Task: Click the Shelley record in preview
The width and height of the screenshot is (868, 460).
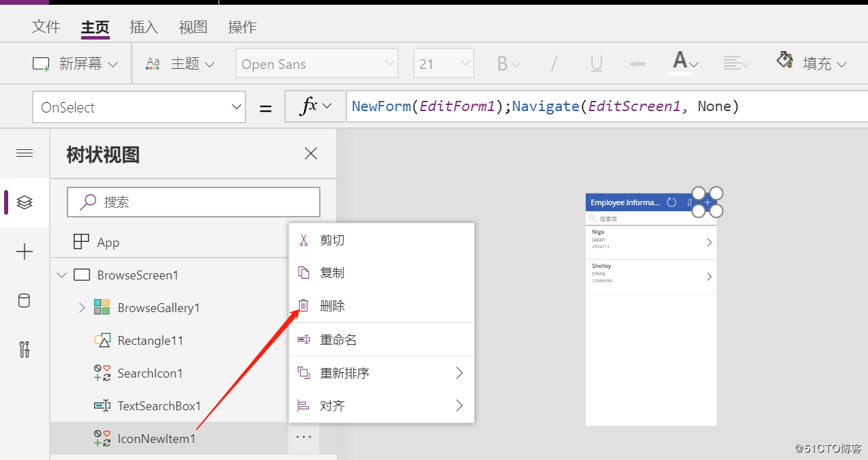Action: coord(651,277)
